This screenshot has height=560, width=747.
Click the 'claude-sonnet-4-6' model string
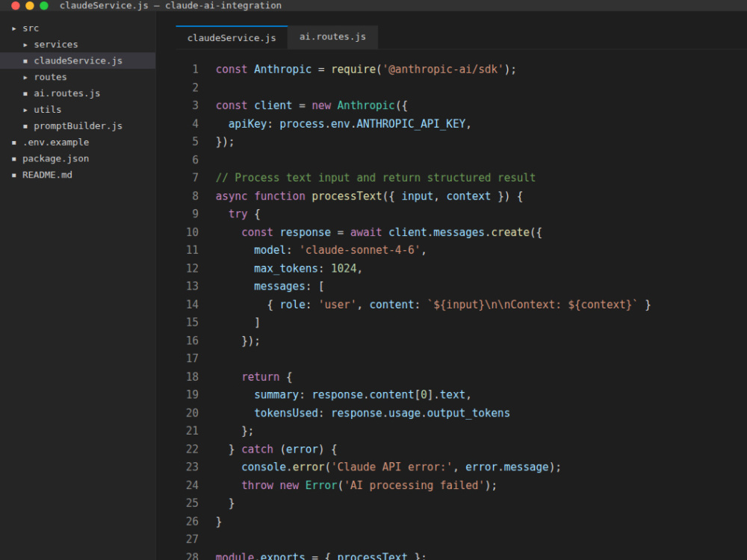360,250
